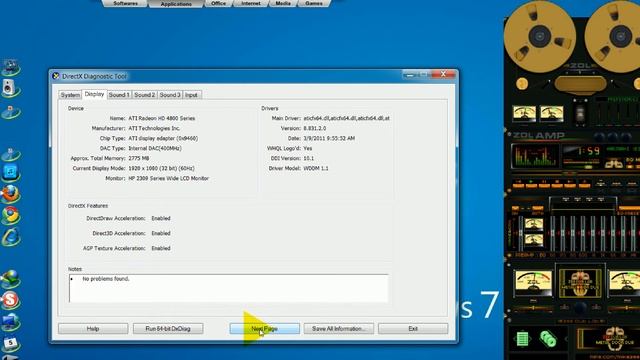
Task: Click the 'Internal DAC(400MHz)' DAC type value
Action: click(155, 148)
